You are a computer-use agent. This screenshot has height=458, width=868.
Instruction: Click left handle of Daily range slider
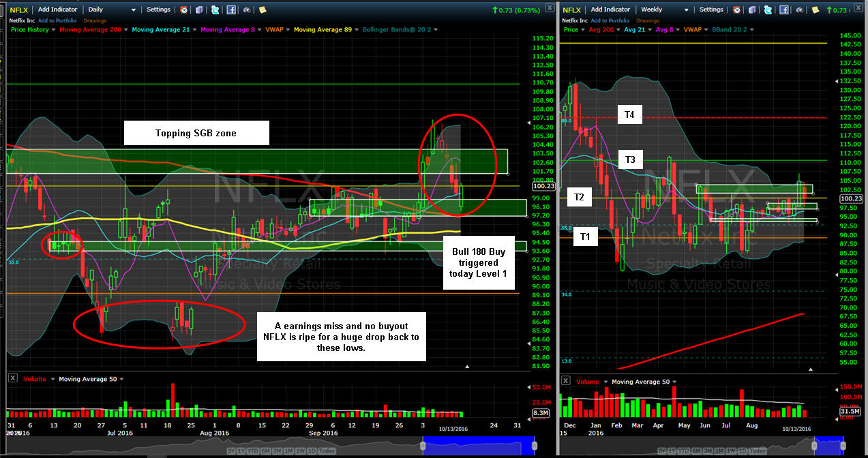(423, 446)
